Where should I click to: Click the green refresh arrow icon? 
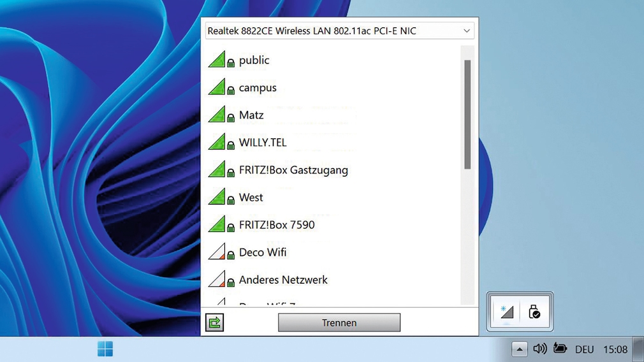(215, 322)
